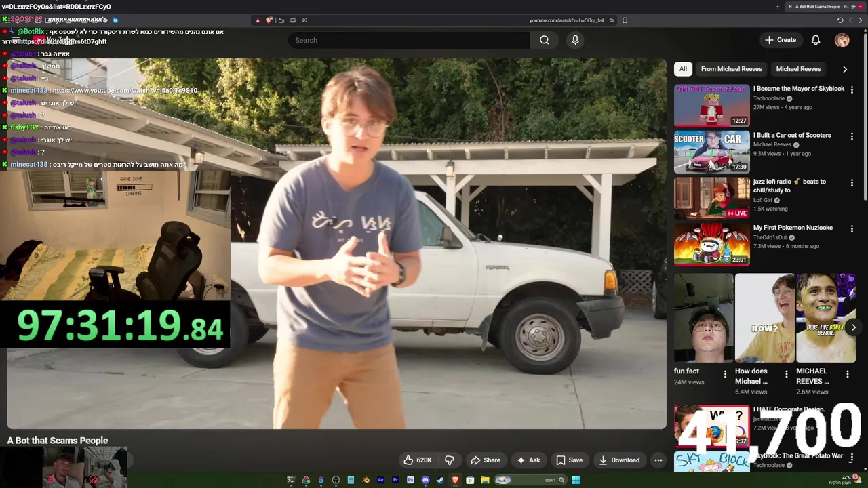Click the Create button in the header
Screen dimensions: 868x488
pos(780,40)
